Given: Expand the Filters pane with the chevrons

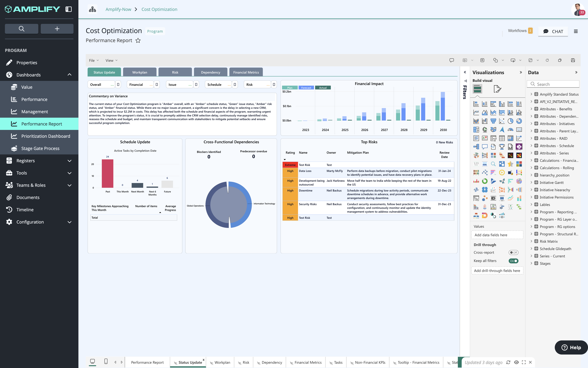Looking at the screenshot, I should coord(465,72).
